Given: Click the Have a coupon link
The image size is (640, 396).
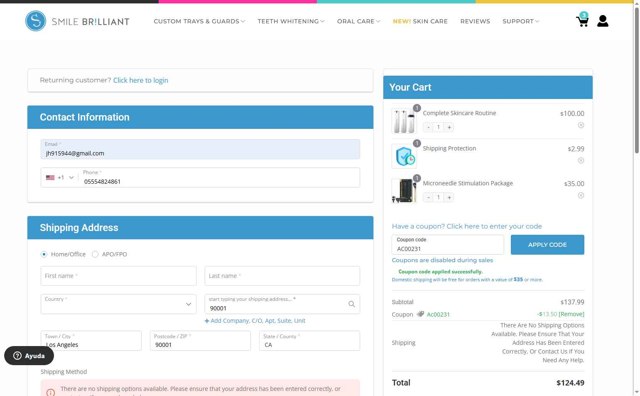Looking at the screenshot, I should tap(467, 226).
